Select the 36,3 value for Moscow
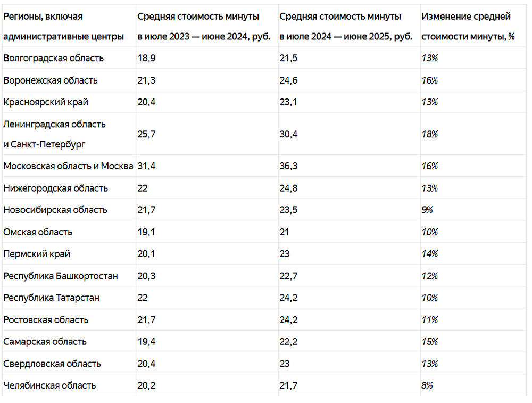This screenshot has height=403, width=532. (x=289, y=166)
